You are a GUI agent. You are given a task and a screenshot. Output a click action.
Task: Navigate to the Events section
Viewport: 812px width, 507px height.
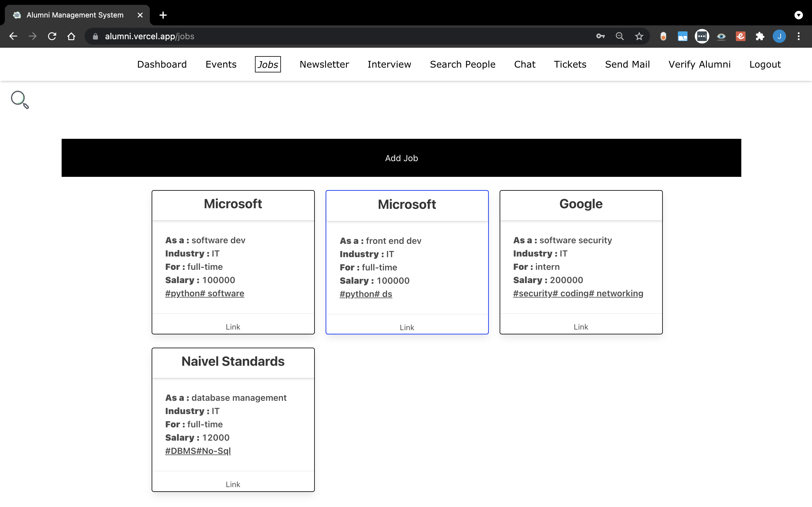click(221, 64)
